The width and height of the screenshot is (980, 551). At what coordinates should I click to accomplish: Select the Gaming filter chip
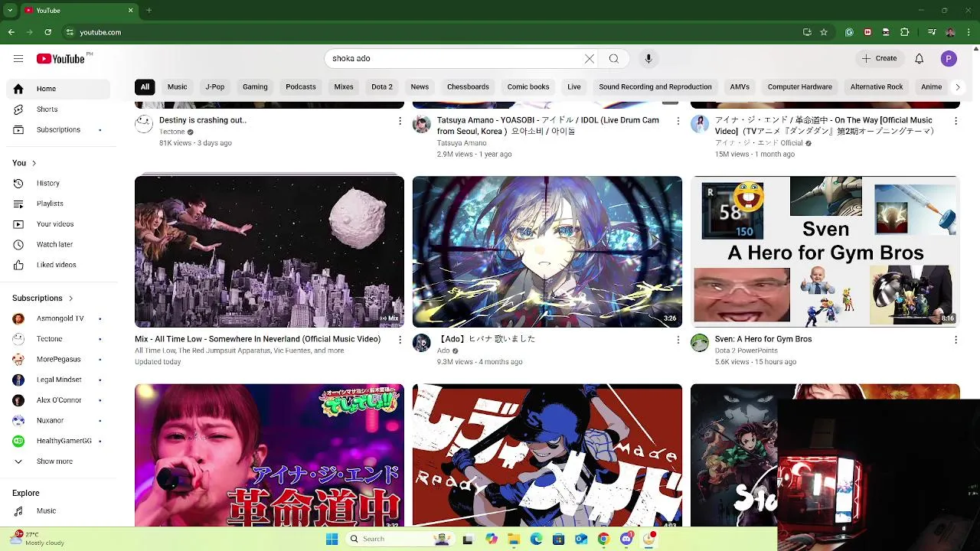pos(255,87)
